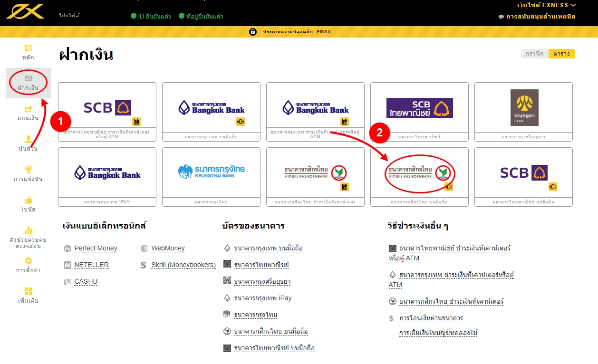Image resolution: width=598 pixels, height=364 pixels.
Task: Open the NETELLER link
Action: pyautogui.click(x=91, y=265)
